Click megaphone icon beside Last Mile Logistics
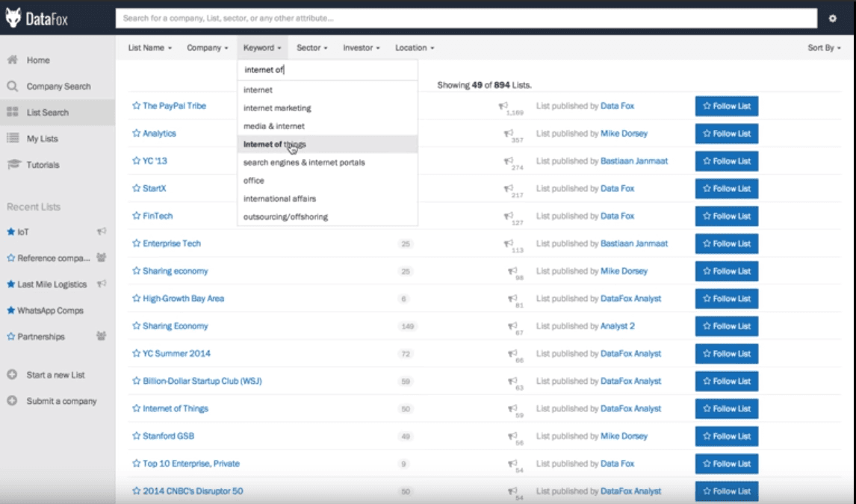 (x=102, y=284)
